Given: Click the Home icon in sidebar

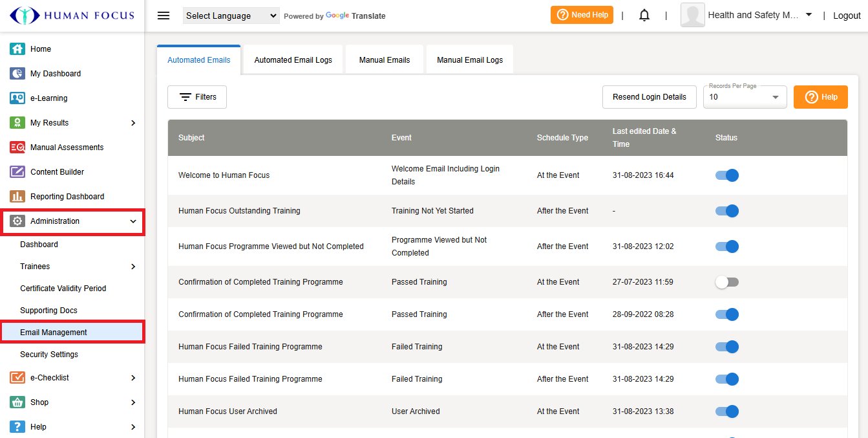Looking at the screenshot, I should 17,49.
